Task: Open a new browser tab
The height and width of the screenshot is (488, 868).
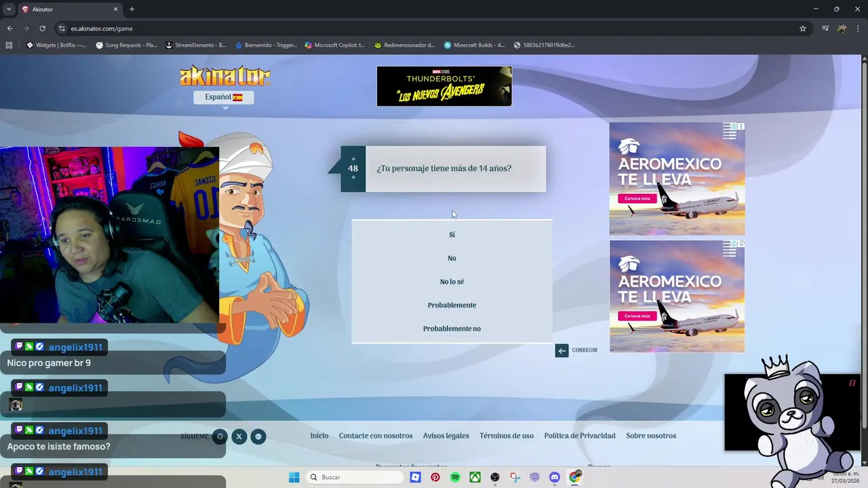Action: coord(132,9)
